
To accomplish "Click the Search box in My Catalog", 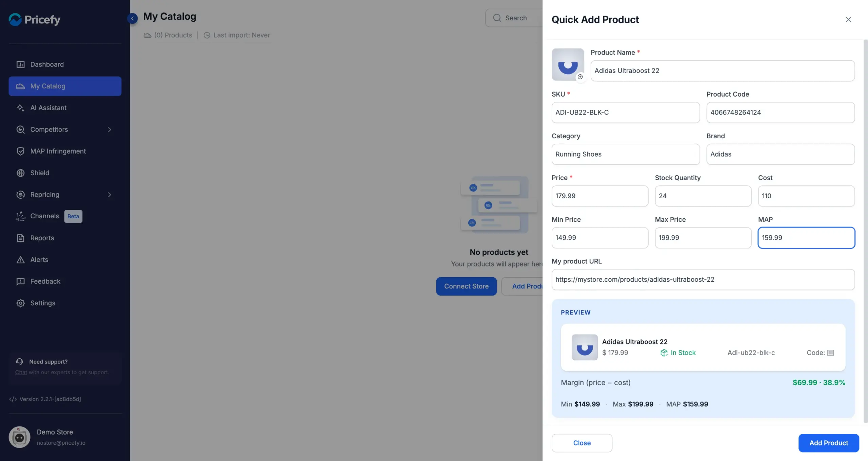I will point(514,18).
